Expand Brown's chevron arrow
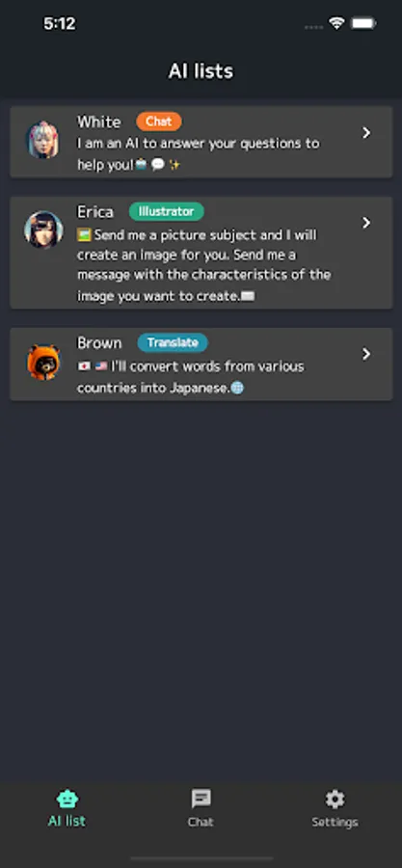Image resolution: width=402 pixels, height=868 pixels. pyautogui.click(x=366, y=354)
